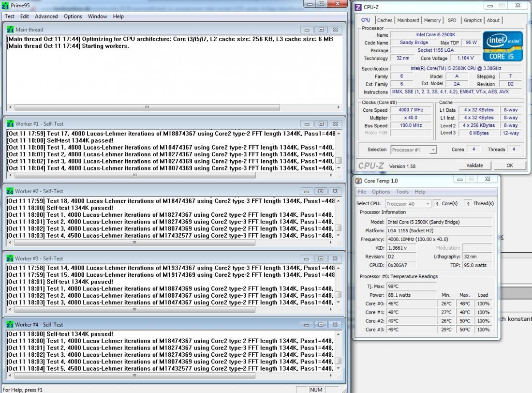Image resolution: width=532 pixels, height=393 pixels.
Task: Switch to the About tab in CPU-Z
Action: coord(493,20)
